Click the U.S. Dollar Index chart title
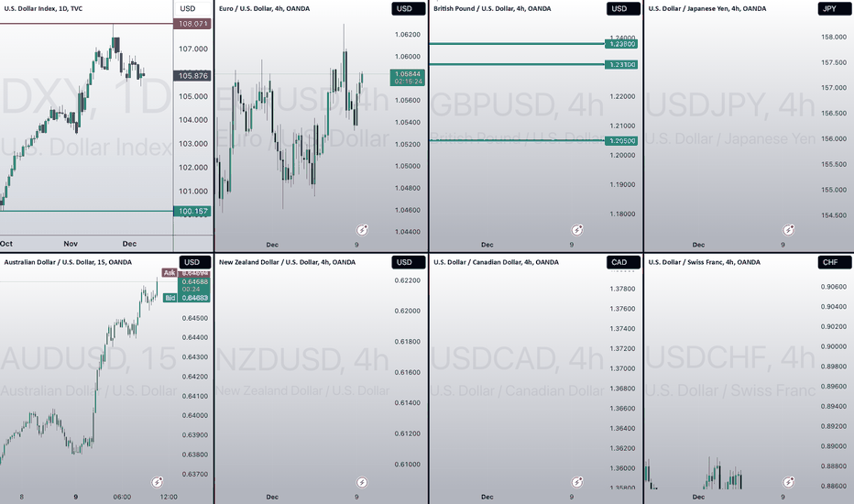 pyautogui.click(x=43, y=9)
